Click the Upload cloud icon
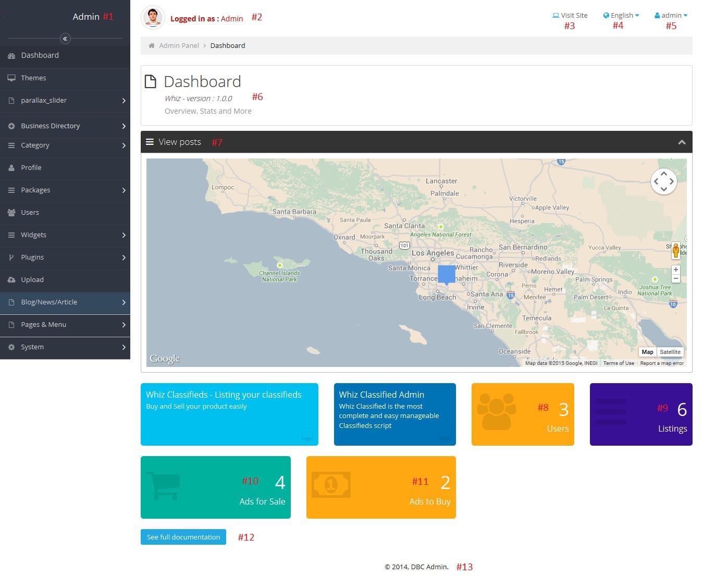The height and width of the screenshot is (588, 703). (x=11, y=280)
